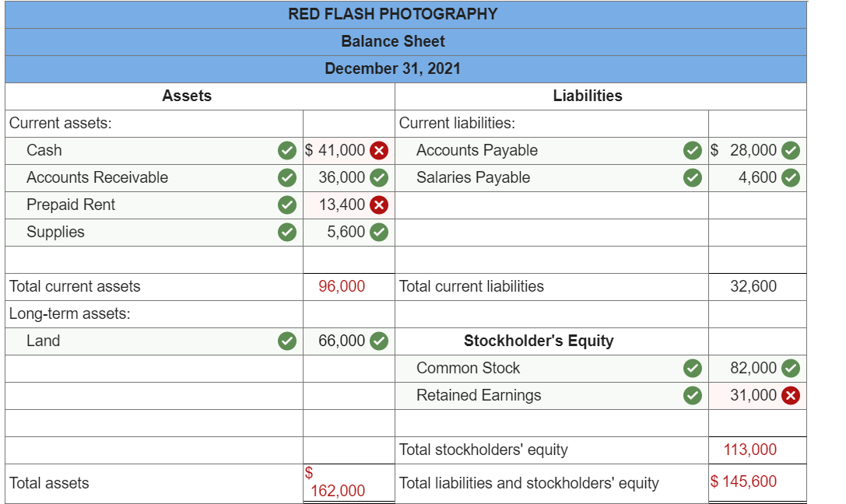
Task: Click the green checkmark next to Accounts Receivable
Action: (x=288, y=177)
